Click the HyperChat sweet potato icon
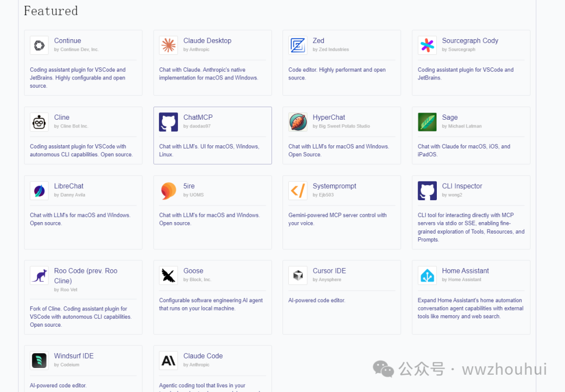The height and width of the screenshot is (392, 565). coord(298,122)
